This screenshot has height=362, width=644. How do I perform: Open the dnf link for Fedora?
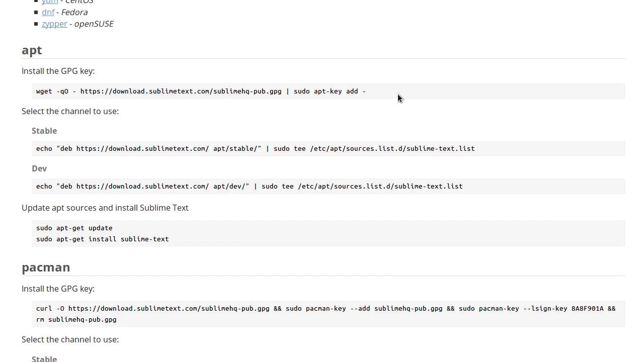48,12
